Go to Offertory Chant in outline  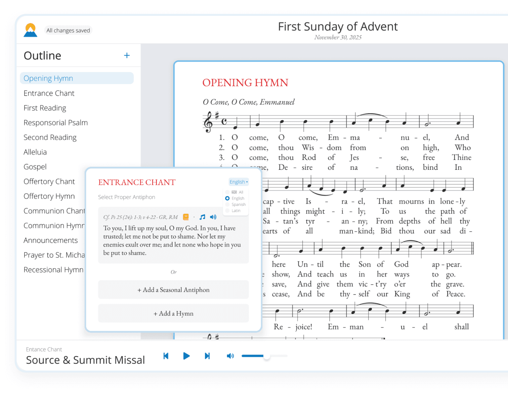tap(49, 182)
